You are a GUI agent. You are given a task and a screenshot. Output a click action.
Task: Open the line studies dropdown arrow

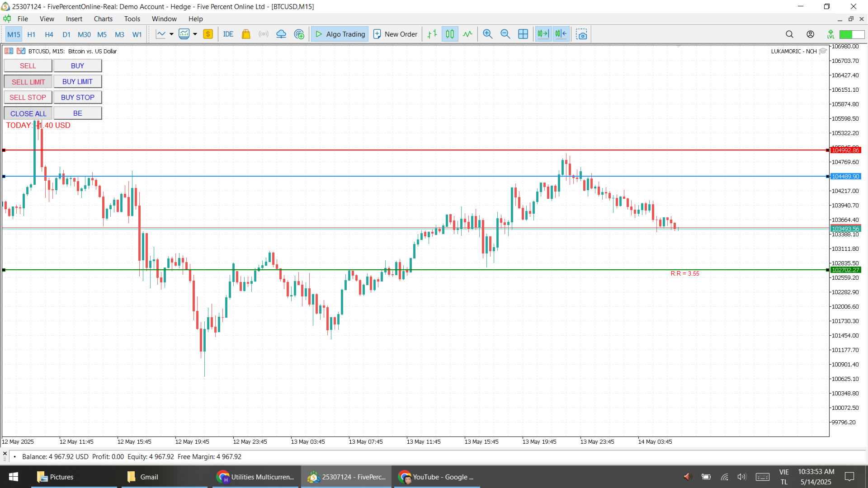(171, 34)
